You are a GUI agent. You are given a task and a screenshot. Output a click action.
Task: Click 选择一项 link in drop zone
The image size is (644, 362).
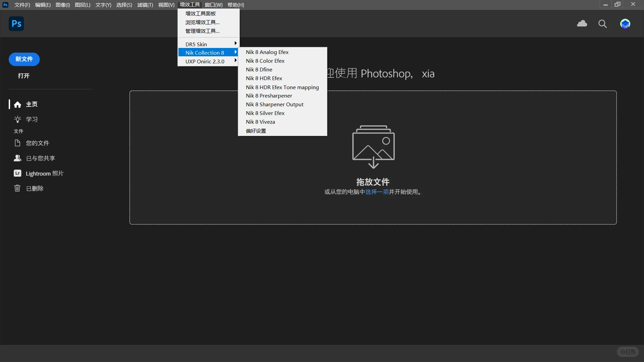click(x=377, y=192)
